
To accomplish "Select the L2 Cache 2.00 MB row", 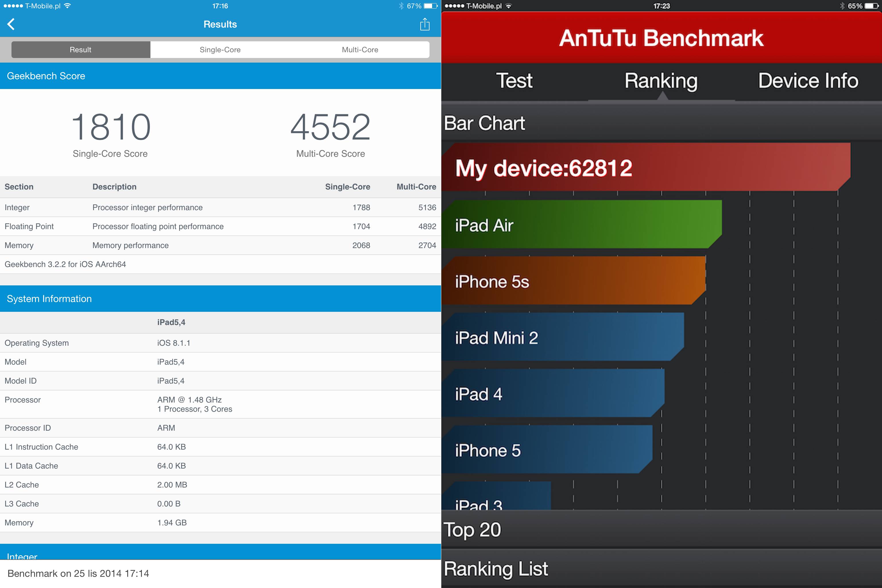I will tap(220, 485).
